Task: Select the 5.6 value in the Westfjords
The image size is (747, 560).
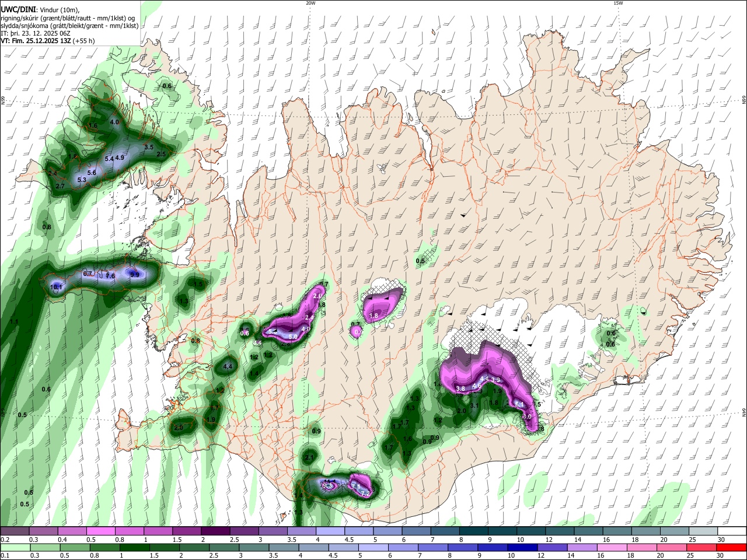Action: (x=92, y=173)
